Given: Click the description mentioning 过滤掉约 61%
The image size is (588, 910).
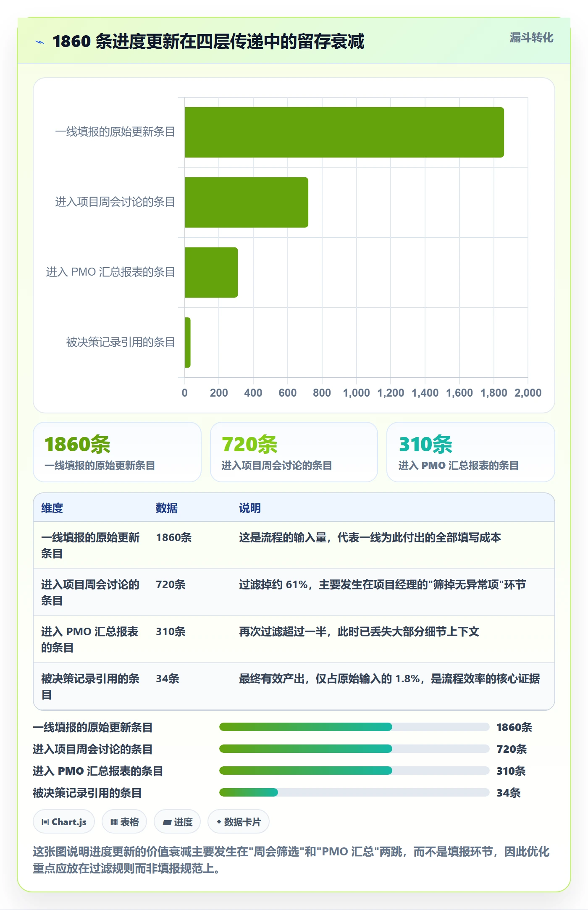Looking at the screenshot, I should pos(382,584).
